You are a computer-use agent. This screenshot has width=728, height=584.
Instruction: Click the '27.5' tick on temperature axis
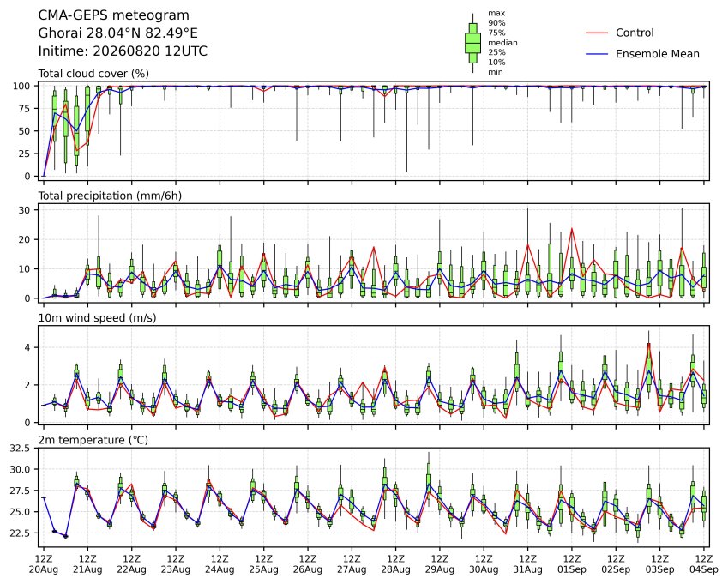pyautogui.click(x=20, y=491)
